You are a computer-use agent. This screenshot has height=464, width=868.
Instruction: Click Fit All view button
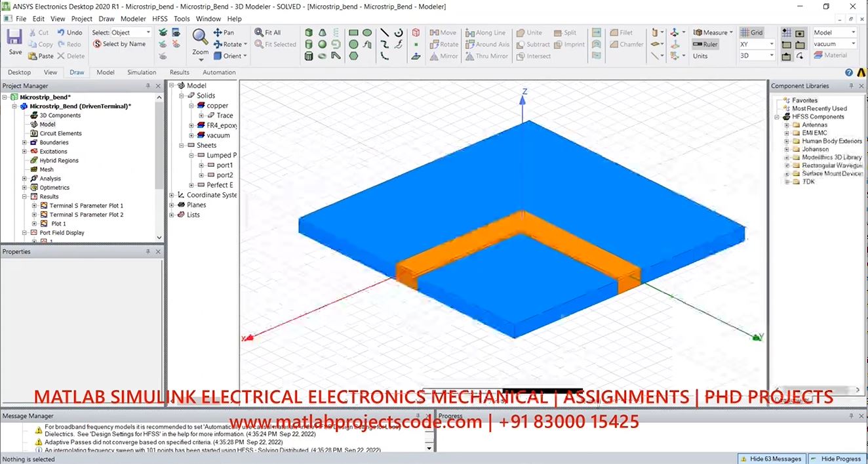(267, 32)
